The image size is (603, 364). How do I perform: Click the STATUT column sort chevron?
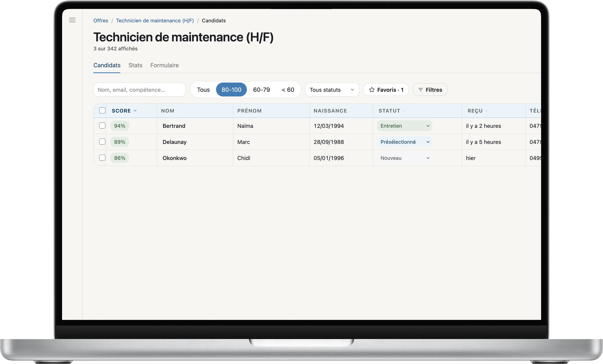(x=405, y=111)
